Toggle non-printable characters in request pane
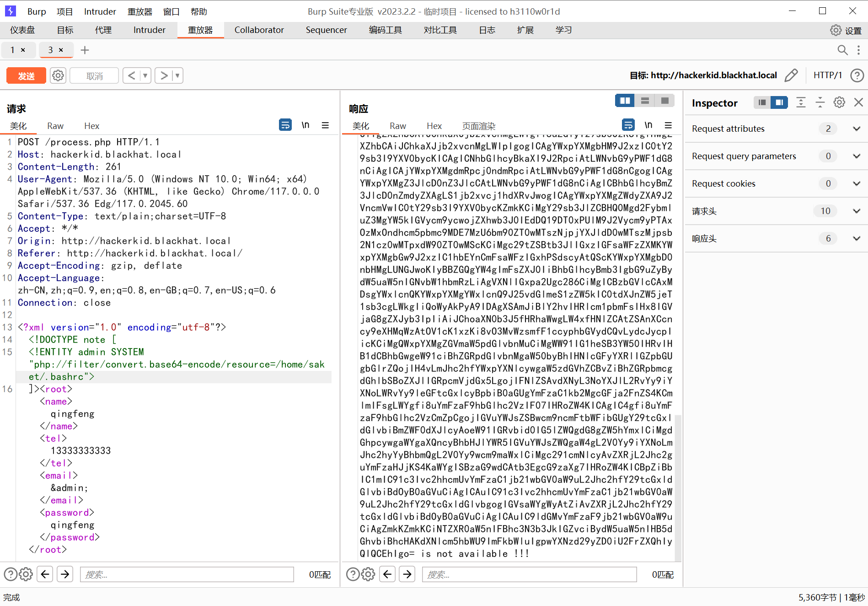This screenshot has width=868, height=606. click(x=305, y=125)
